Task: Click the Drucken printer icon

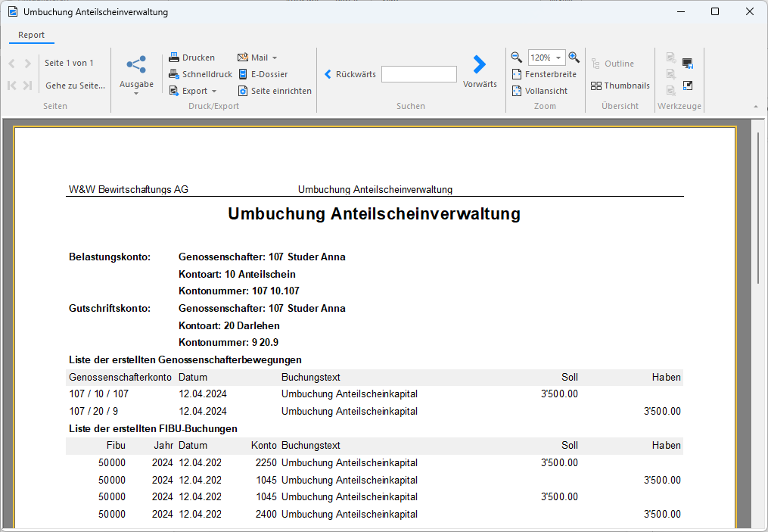Action: pyautogui.click(x=174, y=58)
